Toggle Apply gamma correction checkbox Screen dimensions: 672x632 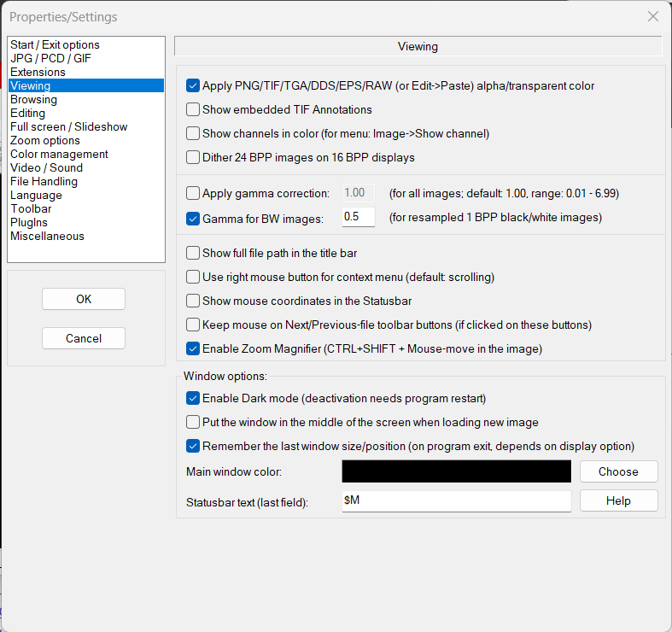193,194
